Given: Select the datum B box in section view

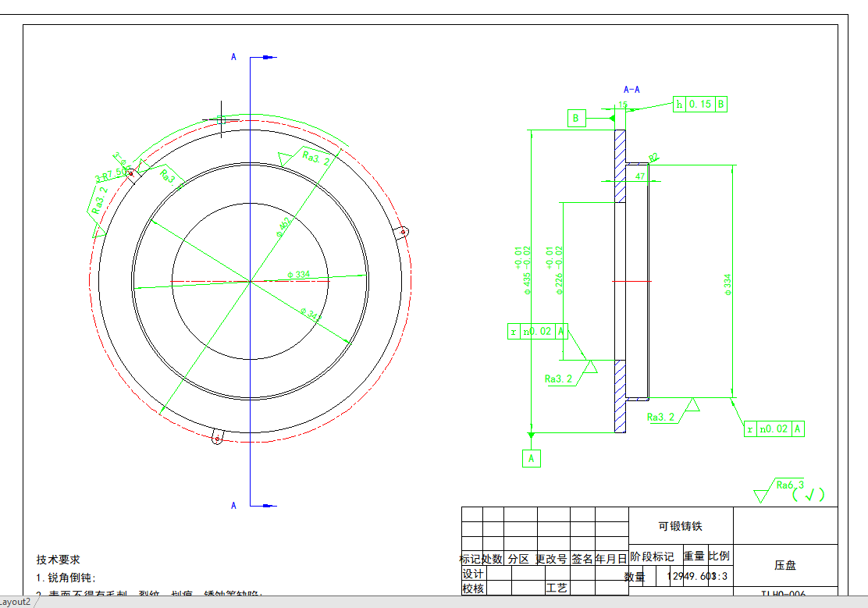Looking at the screenshot, I should [576, 118].
